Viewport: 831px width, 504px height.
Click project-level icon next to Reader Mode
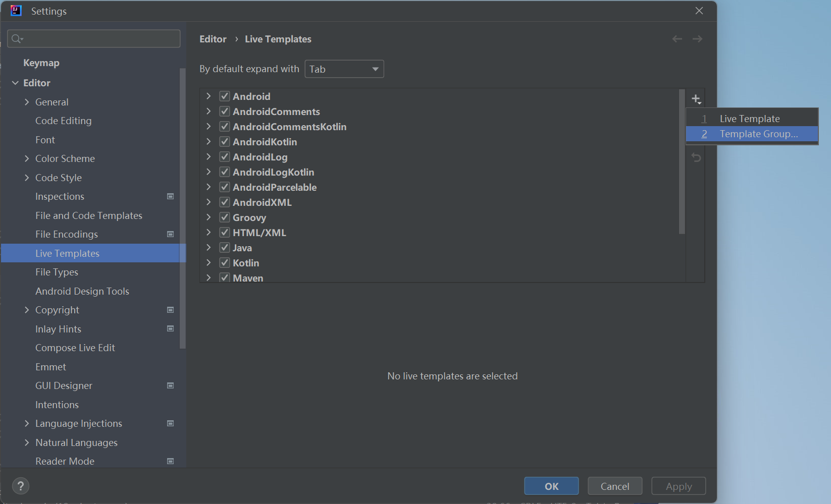[x=171, y=461]
